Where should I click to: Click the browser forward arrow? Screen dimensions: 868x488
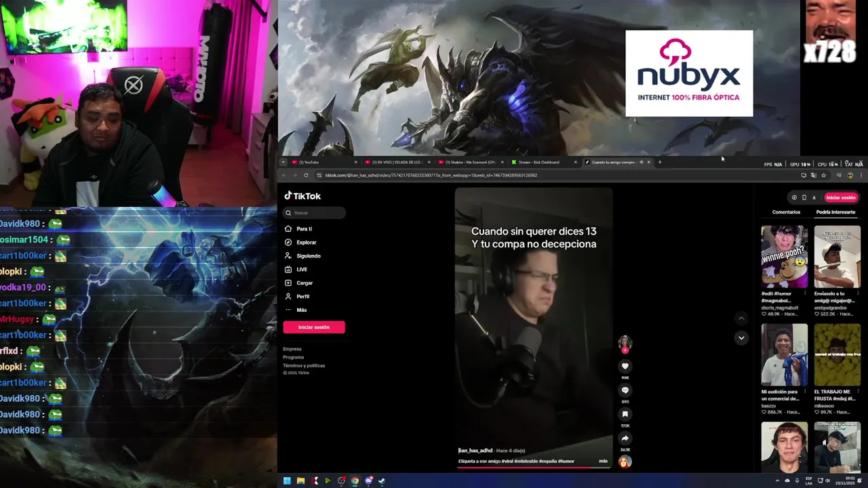[x=295, y=176]
